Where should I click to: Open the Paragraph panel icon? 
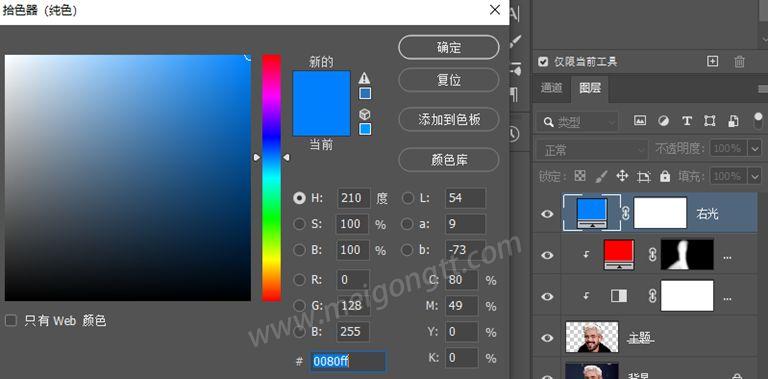514,94
